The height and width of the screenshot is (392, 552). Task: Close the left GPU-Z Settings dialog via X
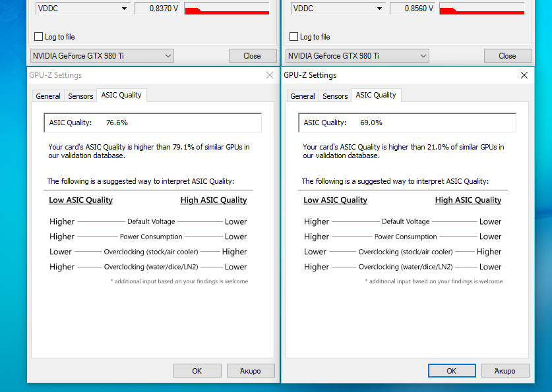click(270, 75)
